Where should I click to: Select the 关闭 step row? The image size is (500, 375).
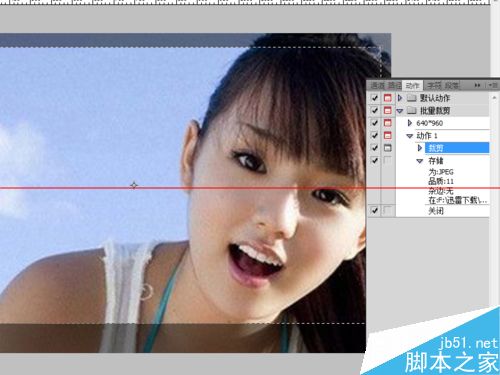pos(442,210)
